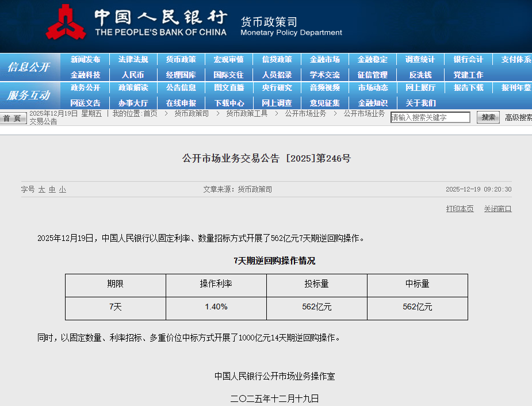Open the 人民币 navigation item
Viewport: 532px width, 406px height.
tap(133, 75)
